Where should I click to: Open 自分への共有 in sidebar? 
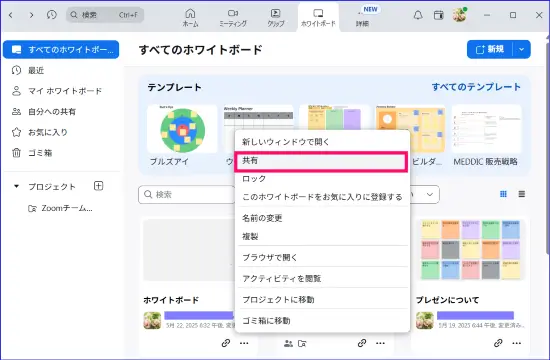(x=44, y=112)
